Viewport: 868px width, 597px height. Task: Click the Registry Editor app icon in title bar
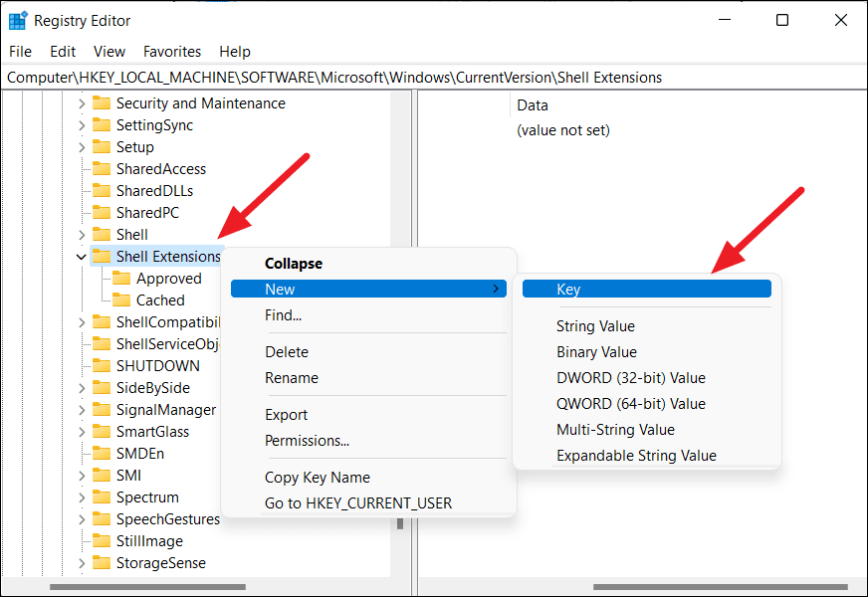[18, 21]
